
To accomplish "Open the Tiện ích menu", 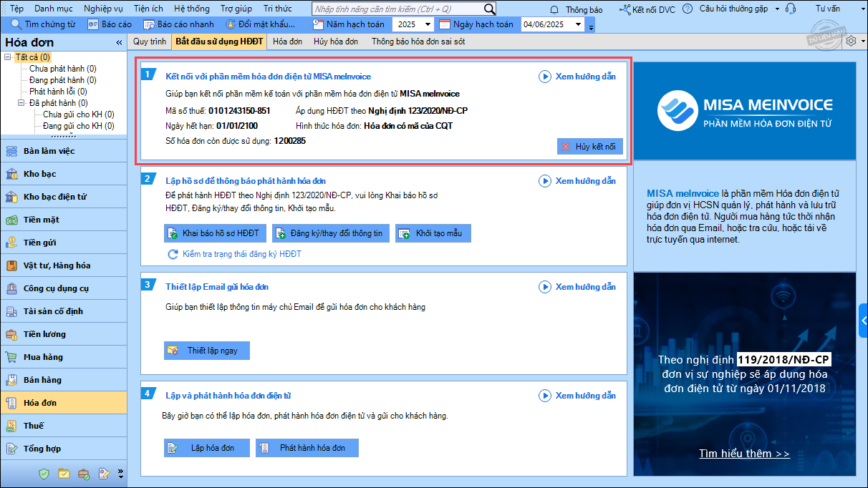I will pos(148,9).
